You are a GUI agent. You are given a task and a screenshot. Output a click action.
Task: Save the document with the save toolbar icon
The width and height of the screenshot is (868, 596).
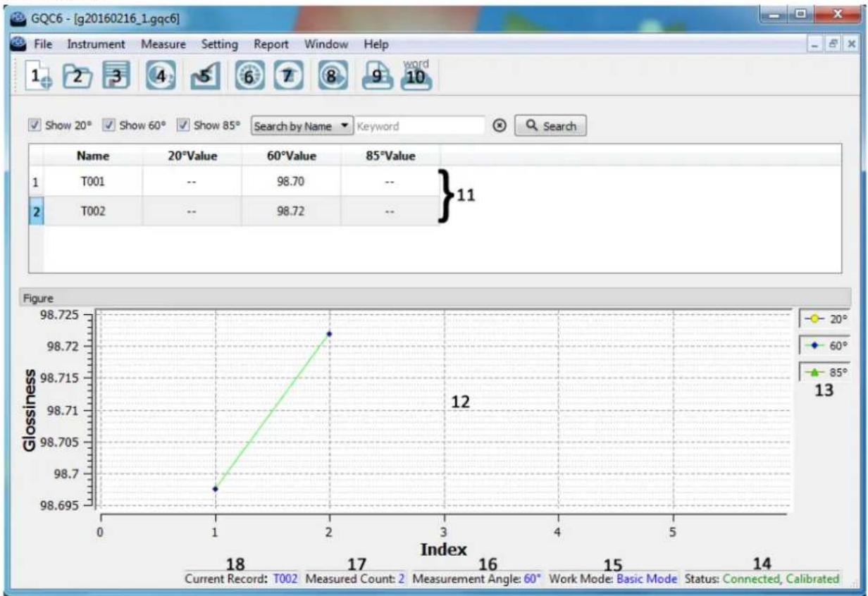115,75
